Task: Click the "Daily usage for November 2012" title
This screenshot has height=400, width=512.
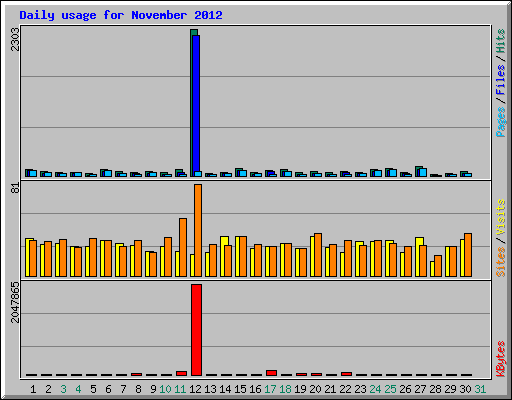Action: [x=121, y=15]
